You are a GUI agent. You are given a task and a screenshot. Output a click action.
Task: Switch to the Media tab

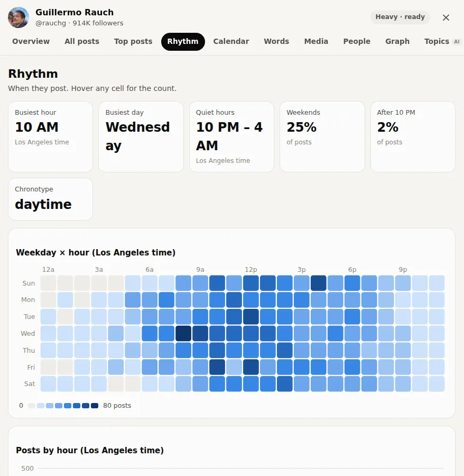316,41
